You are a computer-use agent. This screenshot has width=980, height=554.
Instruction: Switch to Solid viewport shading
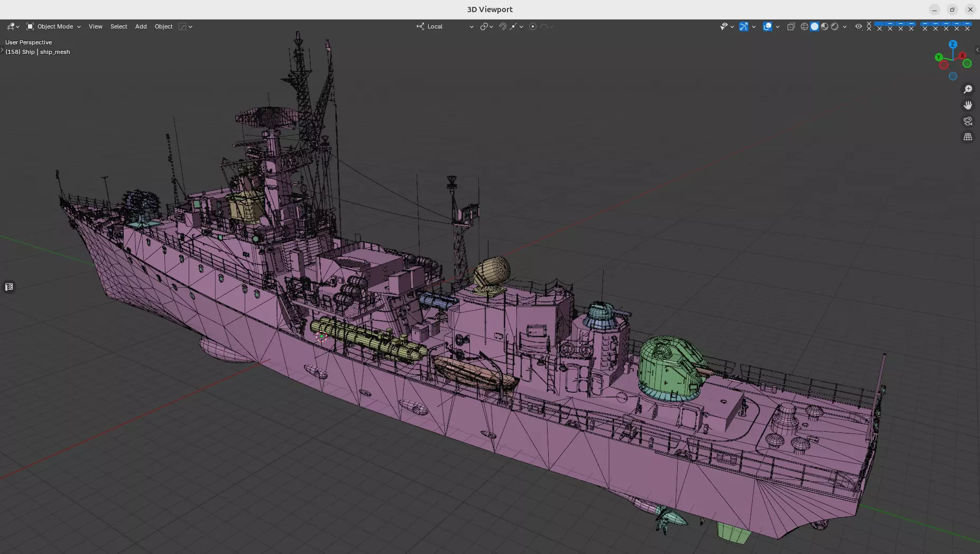tap(815, 26)
